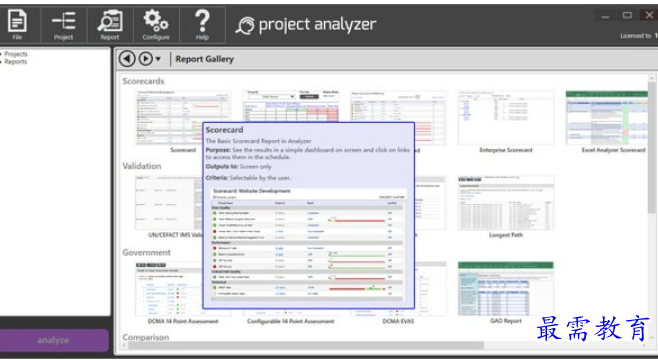
Task: Close the project analyzer window
Action: pyautogui.click(x=649, y=16)
